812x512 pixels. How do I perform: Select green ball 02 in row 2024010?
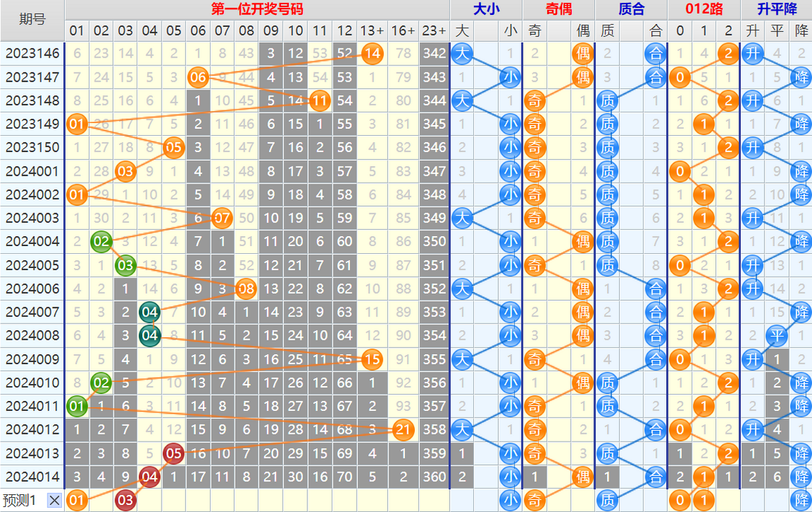(101, 383)
